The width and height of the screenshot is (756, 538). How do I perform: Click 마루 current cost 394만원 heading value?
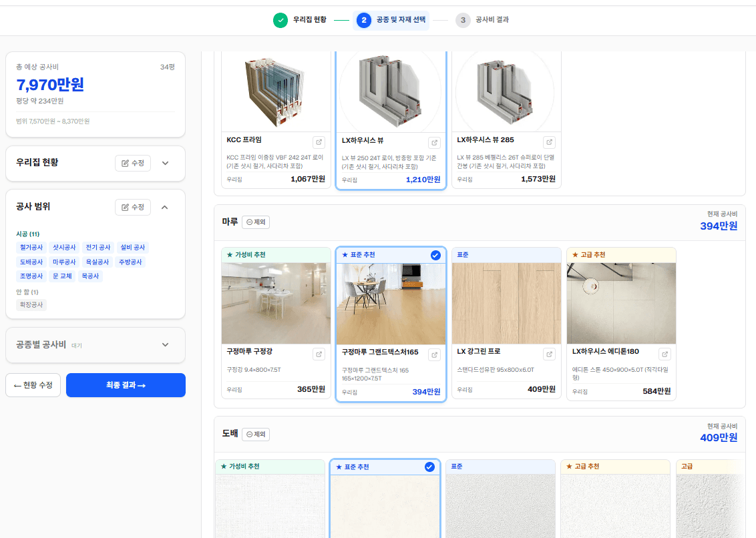point(719,226)
